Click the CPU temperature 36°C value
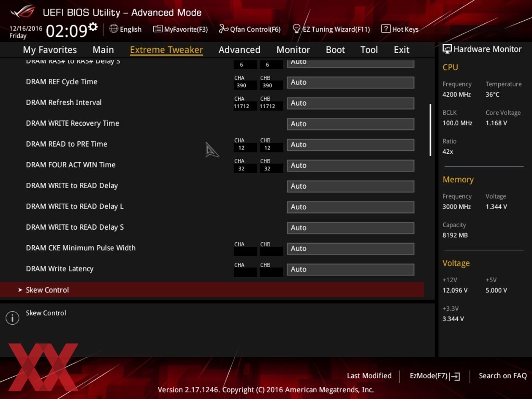The image size is (532, 399). pyautogui.click(x=492, y=94)
